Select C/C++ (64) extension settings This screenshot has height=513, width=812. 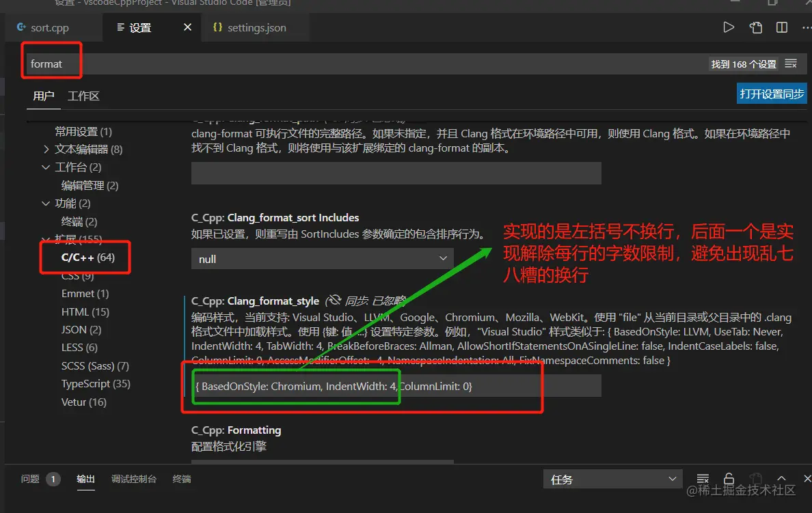tap(88, 258)
